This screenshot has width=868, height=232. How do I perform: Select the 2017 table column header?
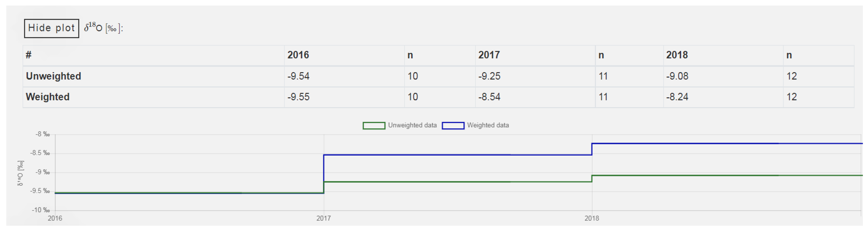click(489, 55)
